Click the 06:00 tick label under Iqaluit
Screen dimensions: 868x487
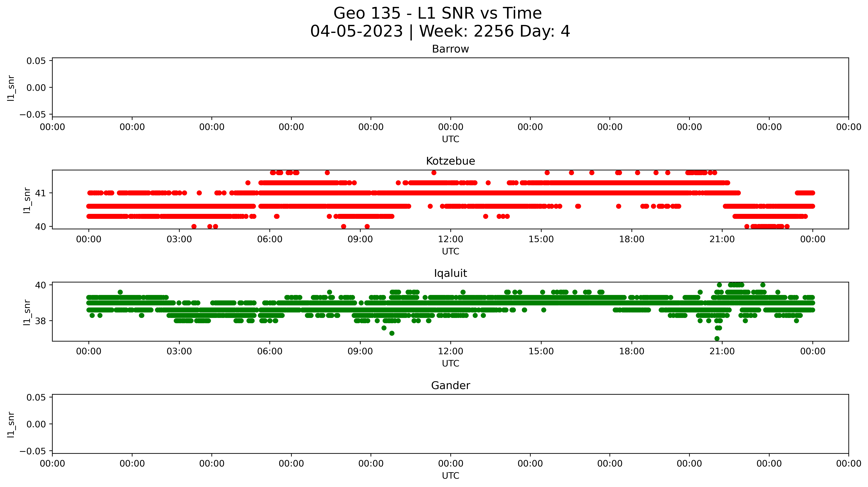[270, 351]
